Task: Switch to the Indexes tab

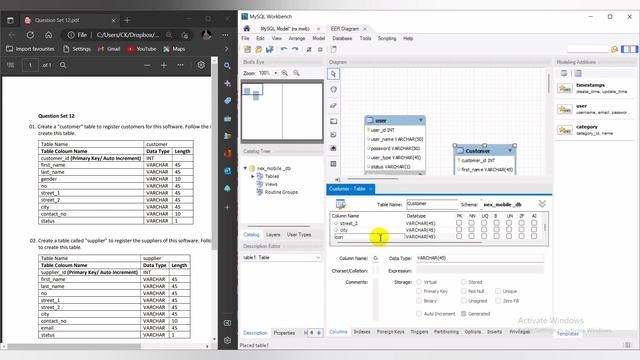Action: [362, 332]
